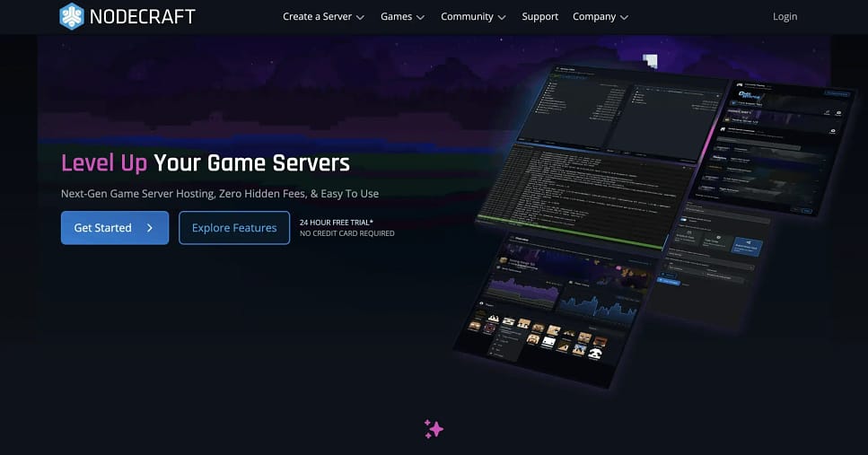Viewport: 868px width, 455px height.
Task: Click the Explore Features button
Action: tap(234, 228)
